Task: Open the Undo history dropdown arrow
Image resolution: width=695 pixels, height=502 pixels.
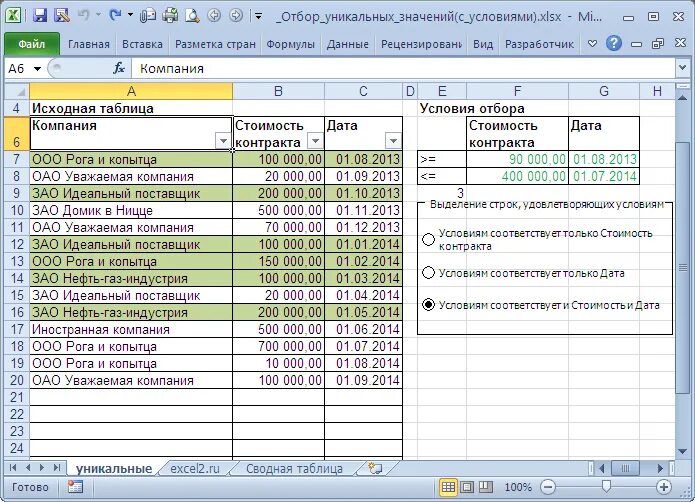Action: (98, 15)
